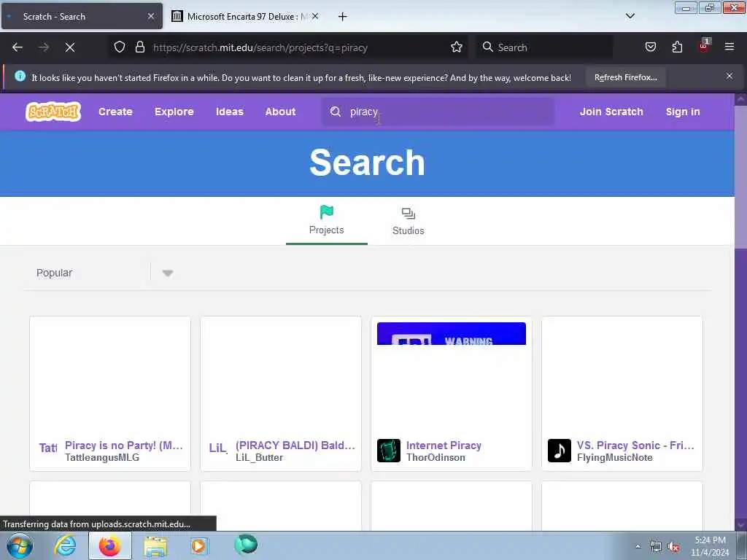
Task: Click the Scratch search magnifier icon
Action: pos(336,112)
